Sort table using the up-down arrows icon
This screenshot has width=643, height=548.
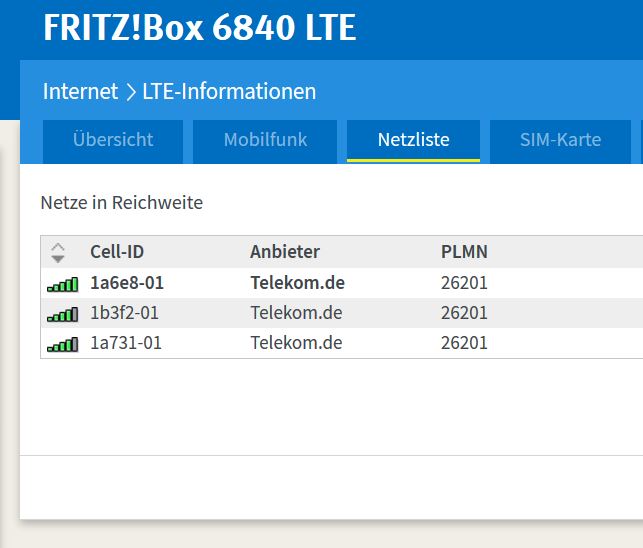point(58,252)
